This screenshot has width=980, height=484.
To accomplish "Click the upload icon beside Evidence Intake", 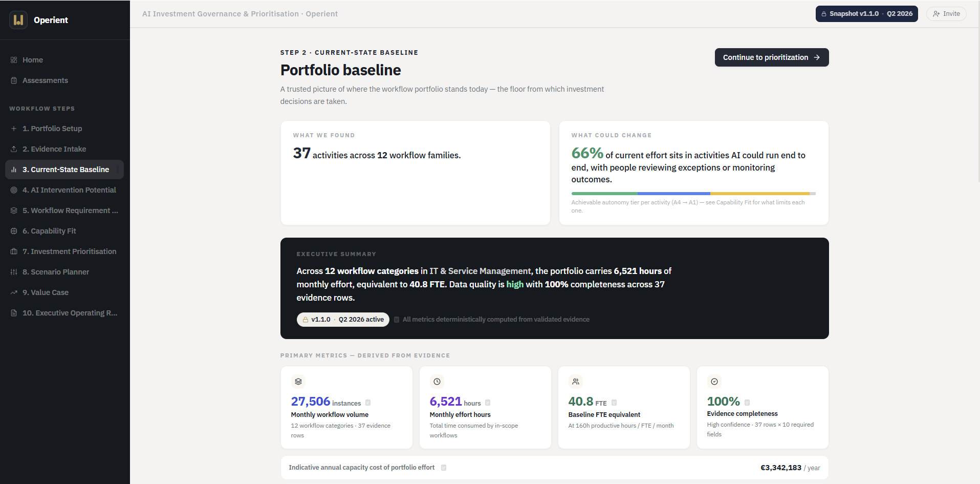I will click(14, 149).
